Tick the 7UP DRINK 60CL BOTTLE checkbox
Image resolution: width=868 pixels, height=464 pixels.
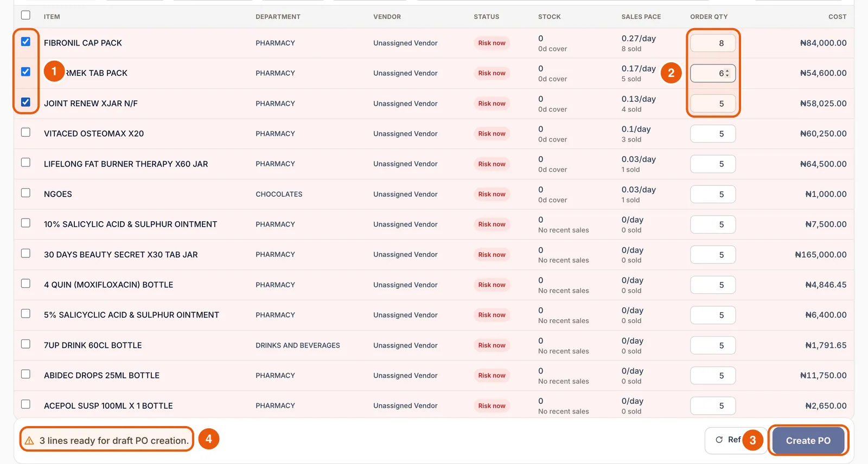click(x=25, y=344)
